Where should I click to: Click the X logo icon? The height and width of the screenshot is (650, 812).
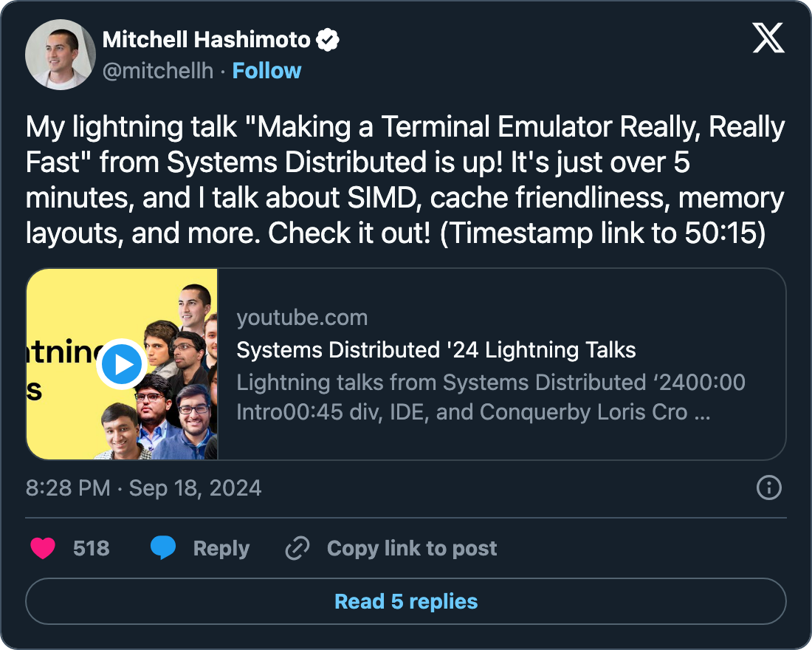click(x=768, y=39)
